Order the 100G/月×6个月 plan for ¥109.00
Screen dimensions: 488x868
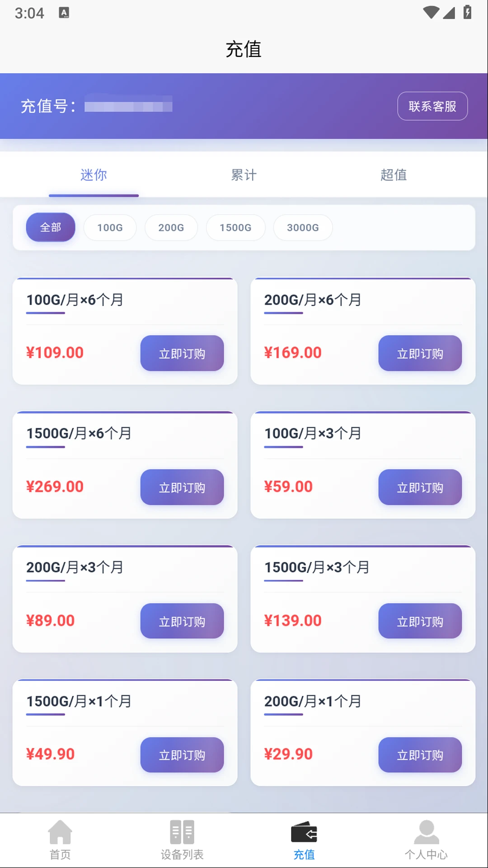[x=182, y=353]
